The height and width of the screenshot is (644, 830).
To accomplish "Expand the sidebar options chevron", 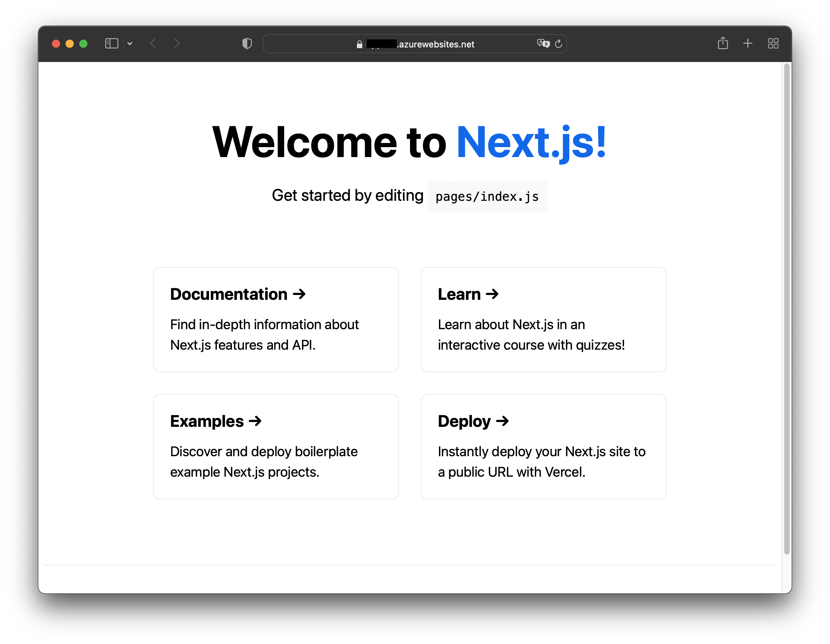I will point(129,44).
